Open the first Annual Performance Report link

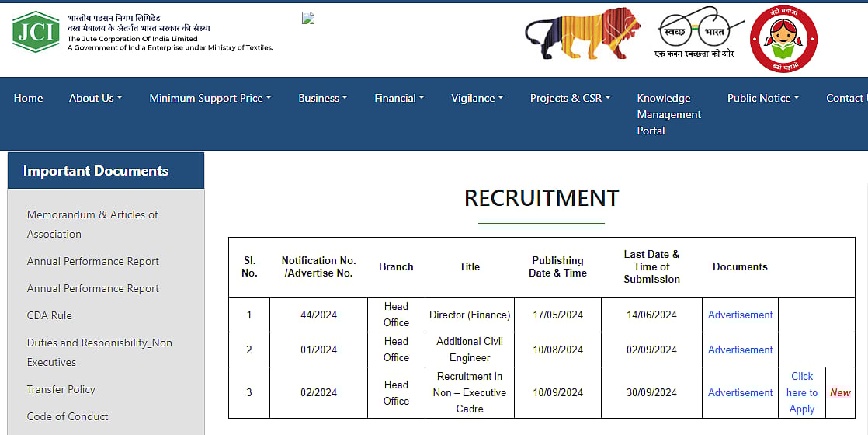coord(93,262)
